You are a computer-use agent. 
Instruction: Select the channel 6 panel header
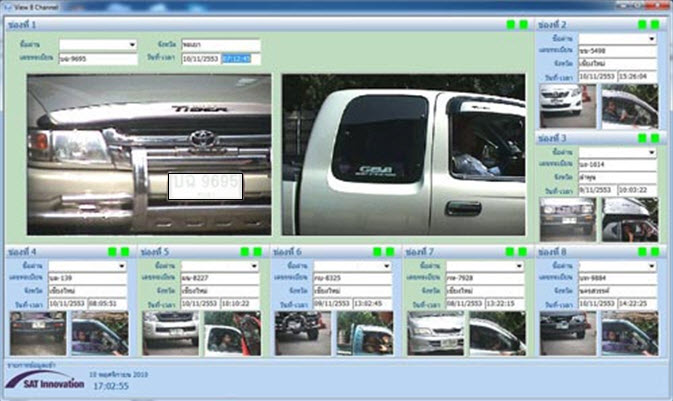pyautogui.click(x=320, y=252)
